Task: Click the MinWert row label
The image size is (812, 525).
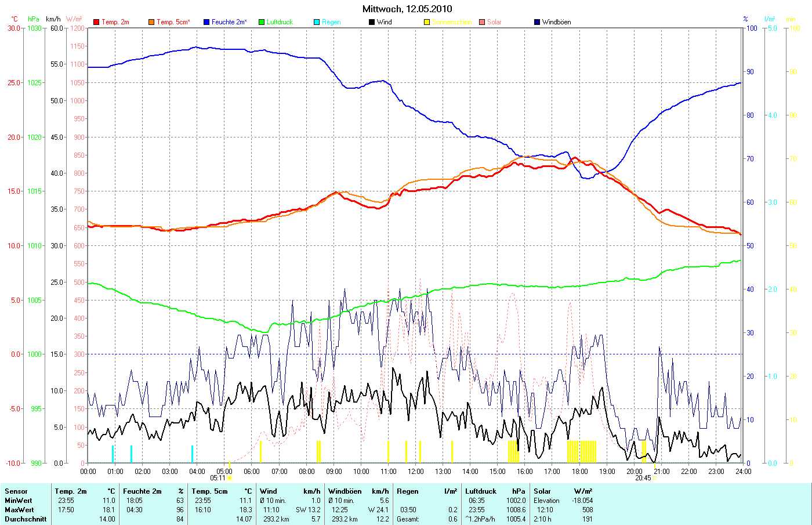Action: coord(19,501)
